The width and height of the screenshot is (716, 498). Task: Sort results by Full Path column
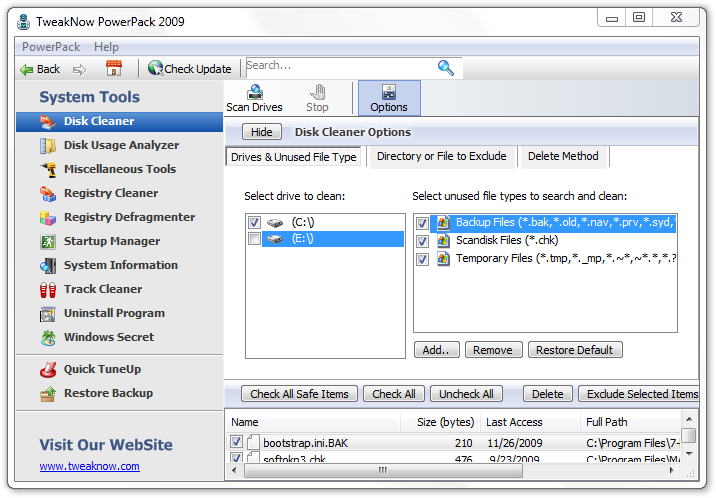pyautogui.click(x=631, y=422)
